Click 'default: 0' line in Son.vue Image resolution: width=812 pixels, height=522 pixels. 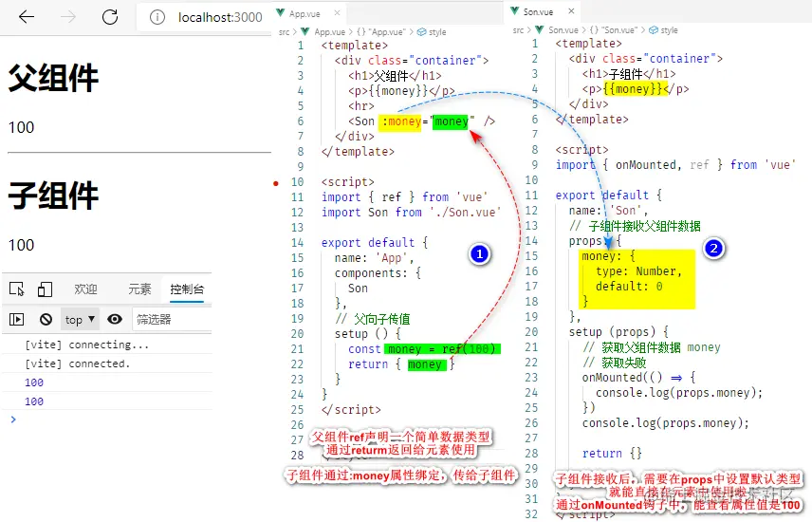[629, 286]
